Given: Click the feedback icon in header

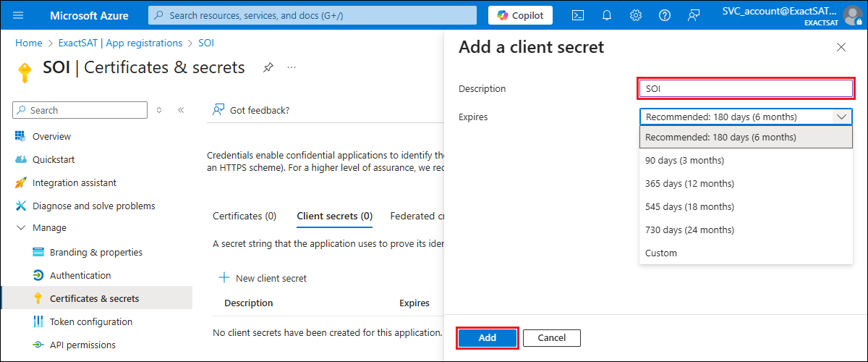Looking at the screenshot, I should pyautogui.click(x=694, y=15).
